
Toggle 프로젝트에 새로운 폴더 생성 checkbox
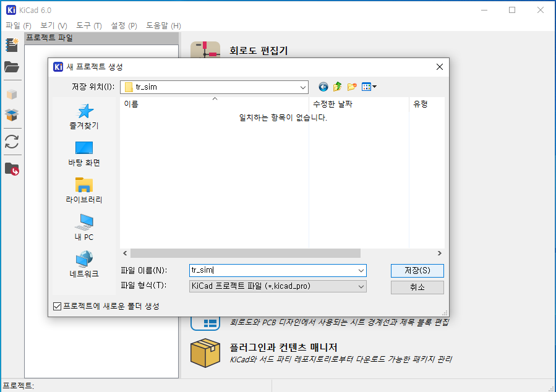(57, 306)
